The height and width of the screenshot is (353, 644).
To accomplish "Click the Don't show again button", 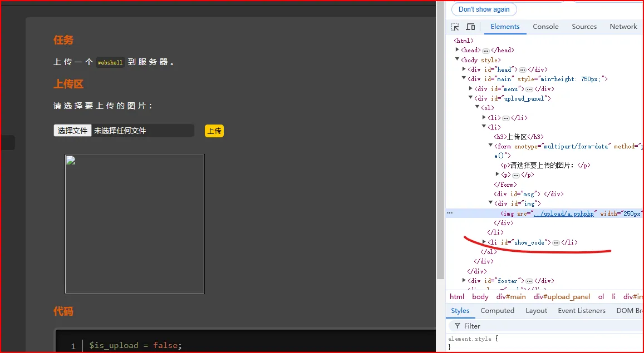I will click(x=484, y=9).
